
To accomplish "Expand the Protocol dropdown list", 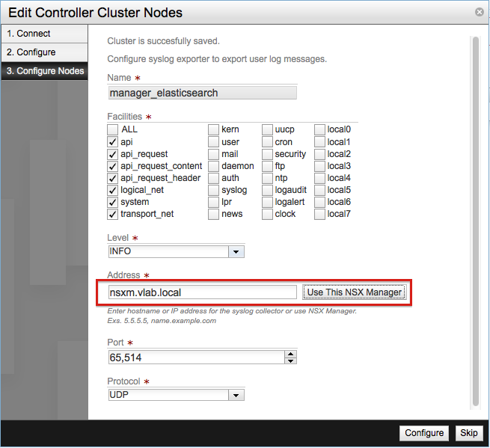I will [x=236, y=395].
